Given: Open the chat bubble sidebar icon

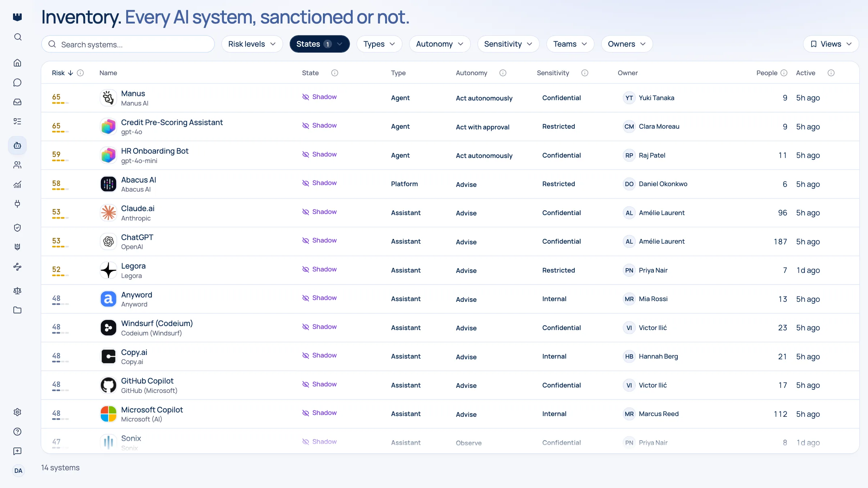Looking at the screenshot, I should point(17,82).
